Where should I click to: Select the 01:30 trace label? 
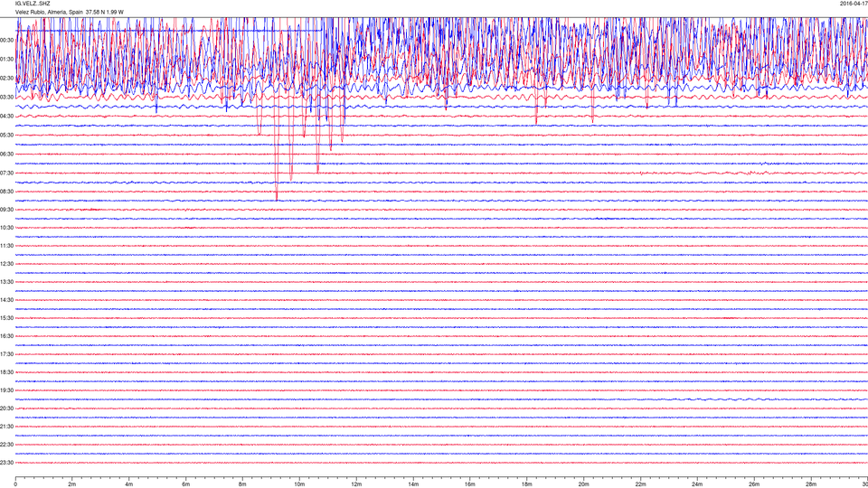click(6, 60)
